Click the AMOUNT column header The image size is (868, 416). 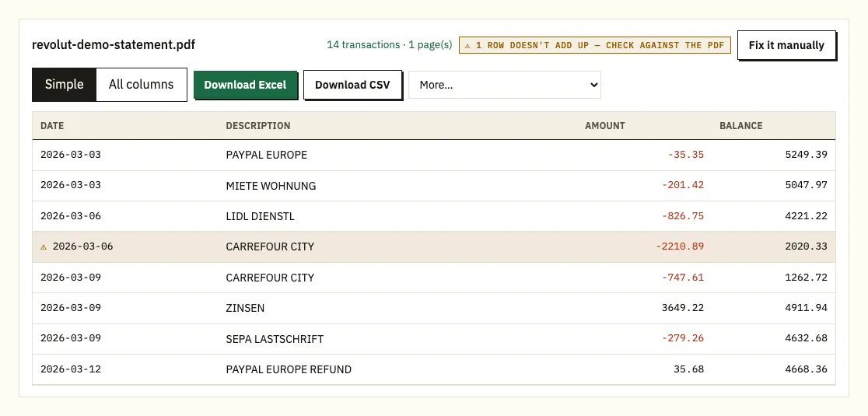(x=604, y=125)
